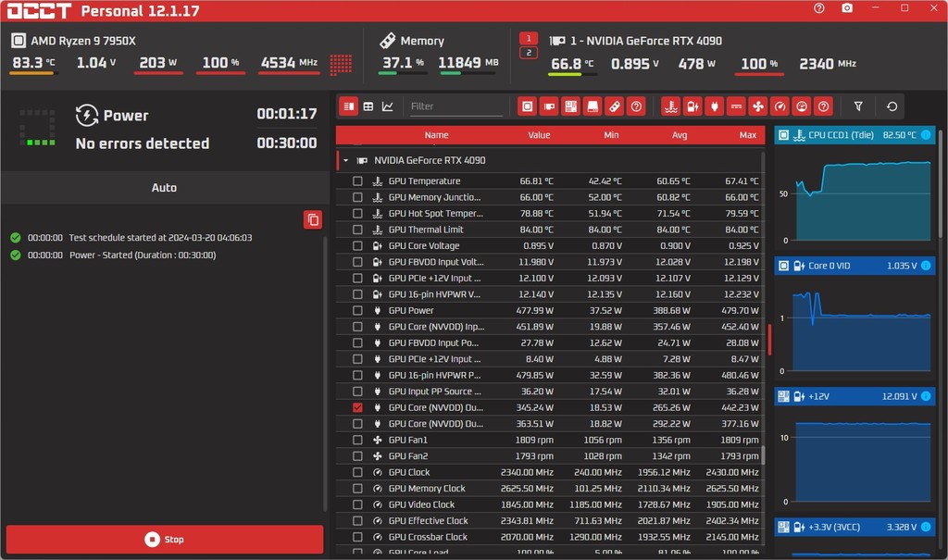Sort by the Max column header
This screenshot has height=560, width=948.
(x=747, y=135)
